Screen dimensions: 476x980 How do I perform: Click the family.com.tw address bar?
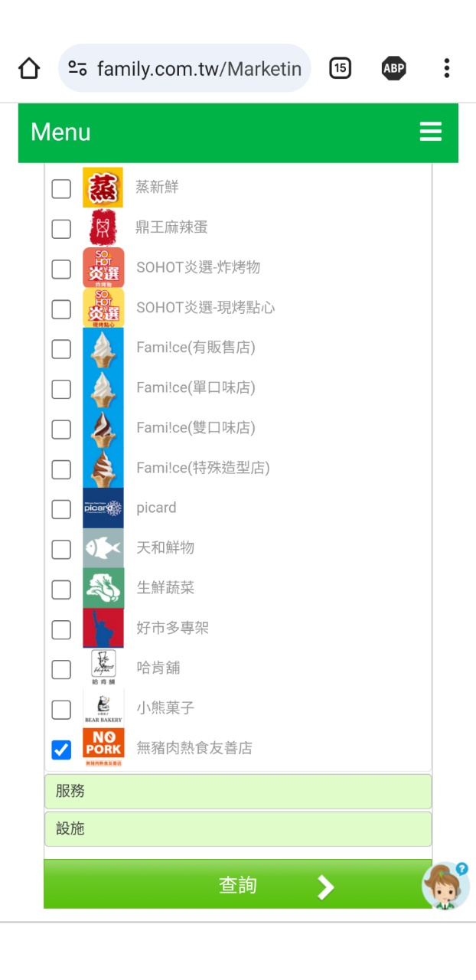point(197,69)
